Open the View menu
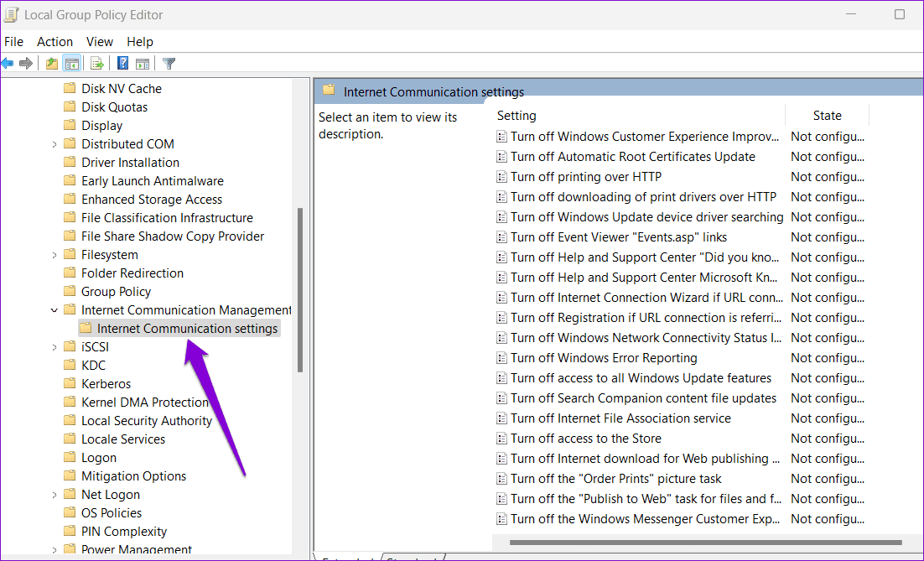Screen dimensions: 924x561 coord(100,42)
